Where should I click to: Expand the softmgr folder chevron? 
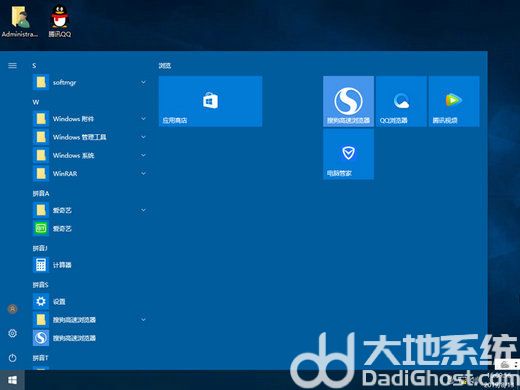tap(143, 82)
